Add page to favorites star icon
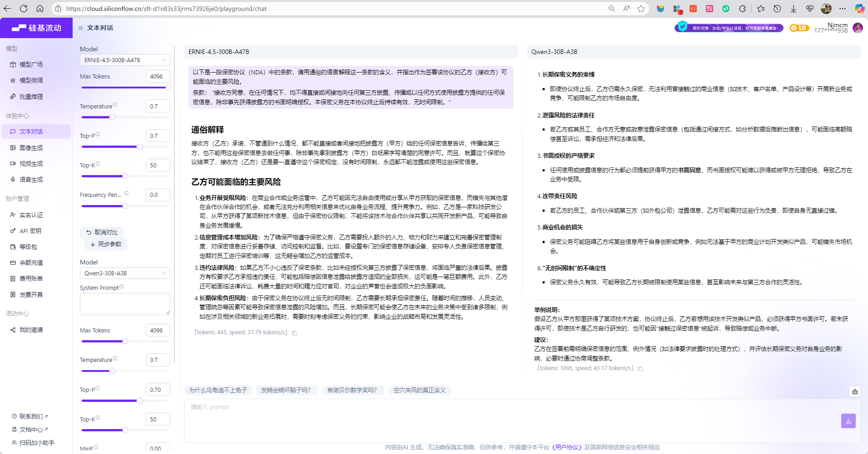This screenshot has width=868, height=454. pos(641,9)
